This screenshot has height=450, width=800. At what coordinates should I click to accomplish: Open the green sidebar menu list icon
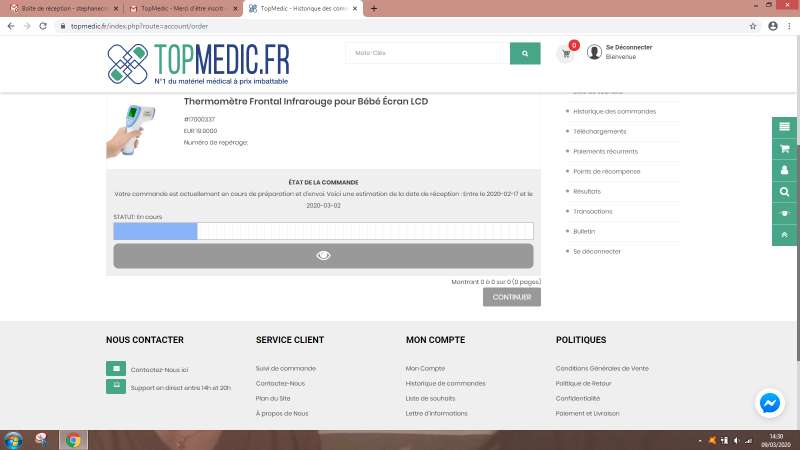click(x=784, y=127)
